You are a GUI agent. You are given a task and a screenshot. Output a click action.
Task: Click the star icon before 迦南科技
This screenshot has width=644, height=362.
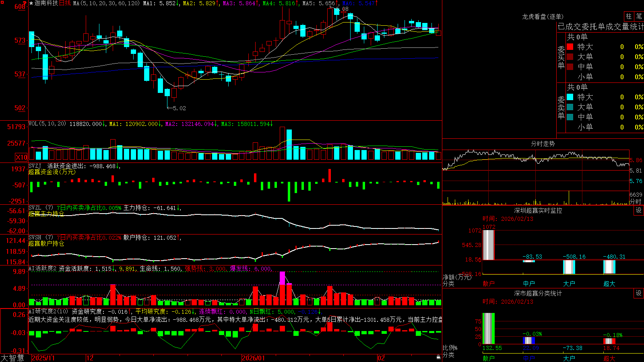point(31,3)
